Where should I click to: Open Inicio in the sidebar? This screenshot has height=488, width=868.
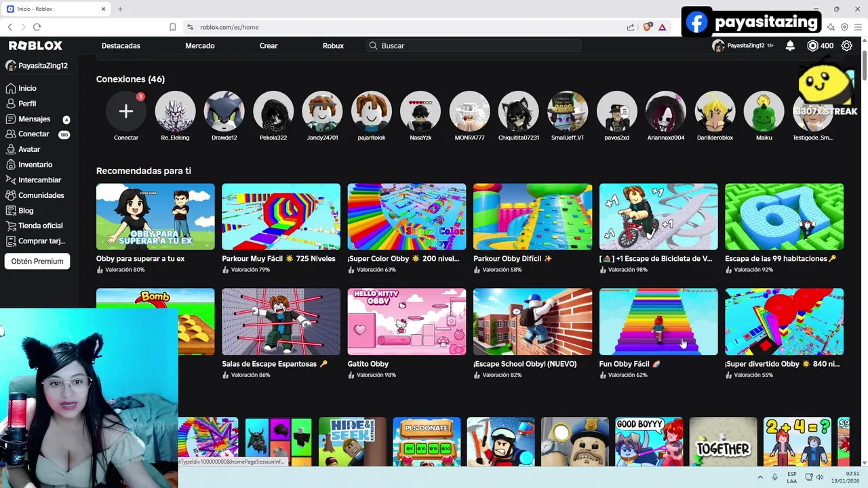coord(27,88)
